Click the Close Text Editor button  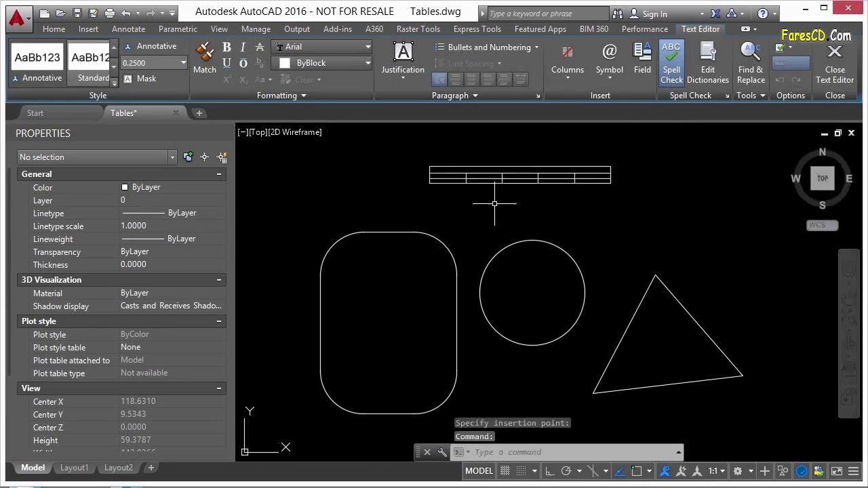pyautogui.click(x=835, y=63)
